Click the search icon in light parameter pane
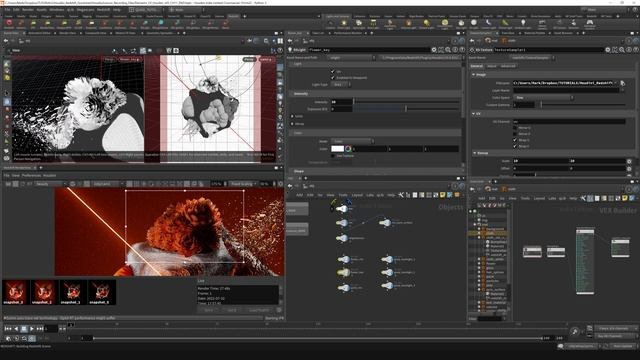 [448, 50]
